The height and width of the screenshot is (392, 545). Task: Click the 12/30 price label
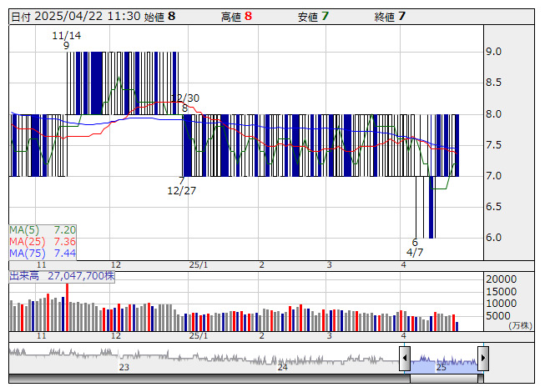188,98
